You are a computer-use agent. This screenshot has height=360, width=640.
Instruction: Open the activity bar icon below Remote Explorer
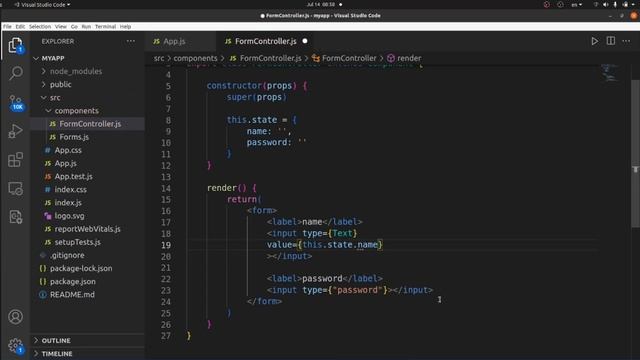pos(16,217)
